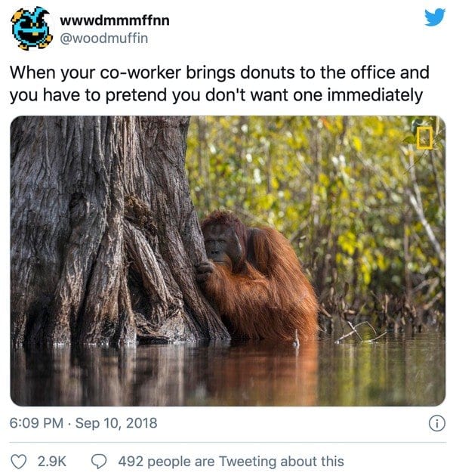453x476 pixels.
Task: Click the water reflection in the photo
Action: [x=226, y=374]
